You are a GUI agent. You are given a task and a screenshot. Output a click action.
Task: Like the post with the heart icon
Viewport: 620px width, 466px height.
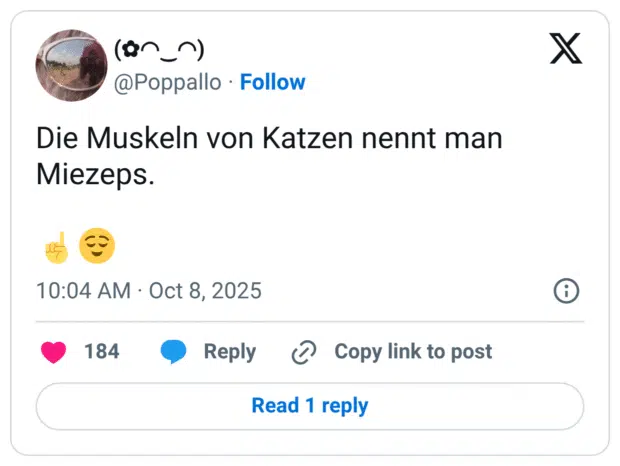[x=53, y=352]
